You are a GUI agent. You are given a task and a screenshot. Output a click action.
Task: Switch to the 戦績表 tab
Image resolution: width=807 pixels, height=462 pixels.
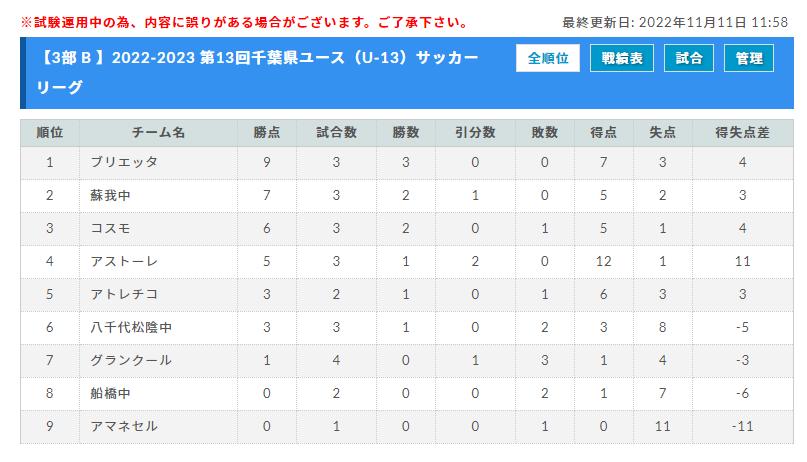pos(622,58)
